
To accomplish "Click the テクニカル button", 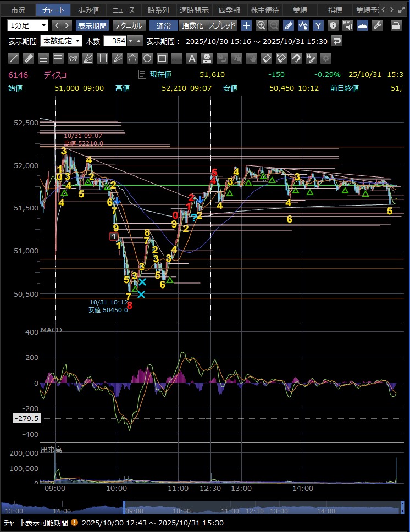I will [x=129, y=25].
